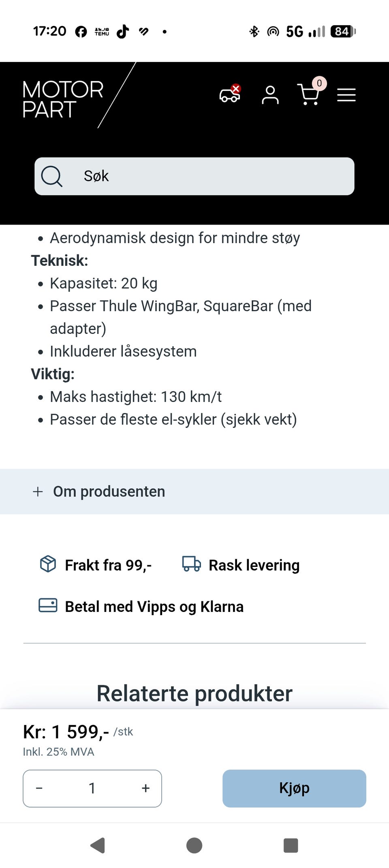Tap the Relaterte produkter heading

(194, 693)
